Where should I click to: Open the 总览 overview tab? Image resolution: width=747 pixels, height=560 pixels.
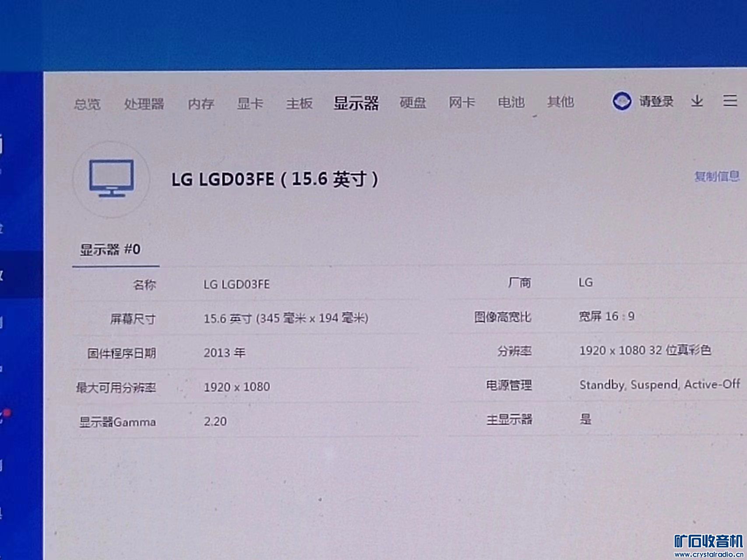point(87,104)
